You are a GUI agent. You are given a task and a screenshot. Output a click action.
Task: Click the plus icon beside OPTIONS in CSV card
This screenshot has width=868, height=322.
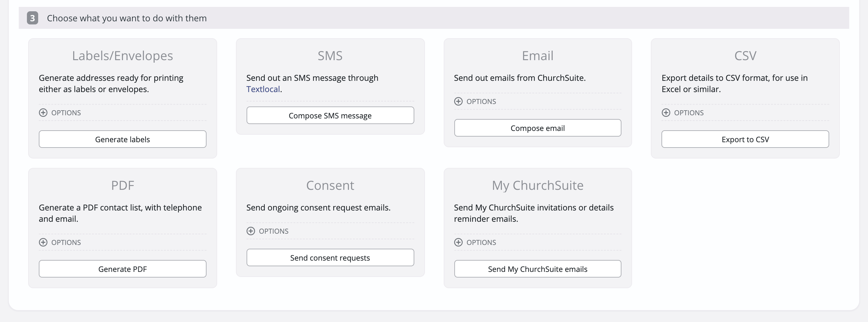[x=666, y=113]
